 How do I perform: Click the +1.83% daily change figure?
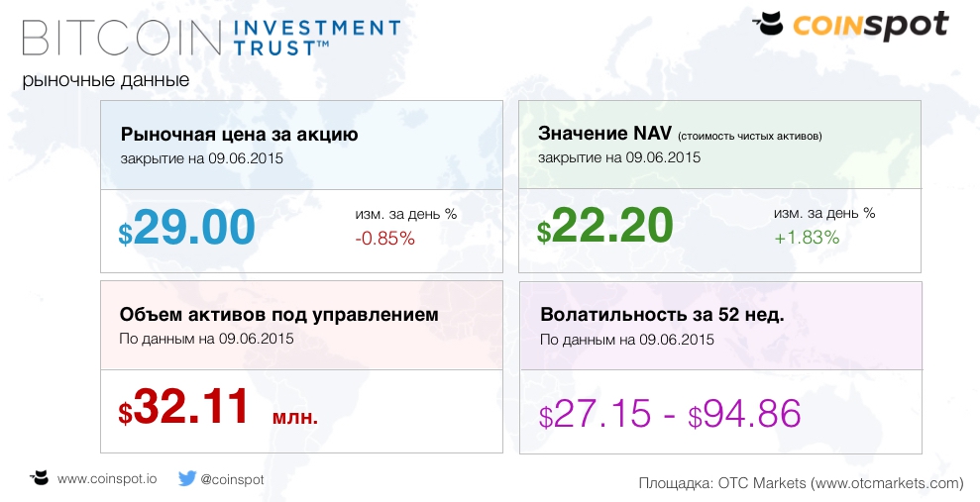(x=806, y=238)
